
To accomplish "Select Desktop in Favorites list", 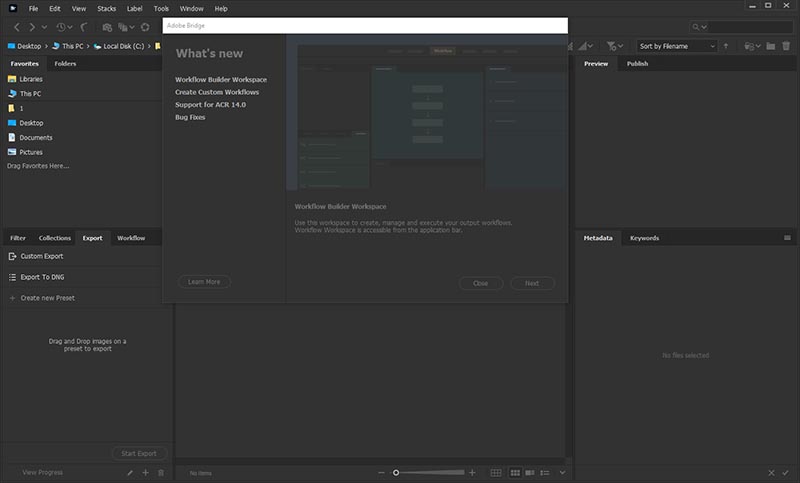I will (x=26, y=123).
